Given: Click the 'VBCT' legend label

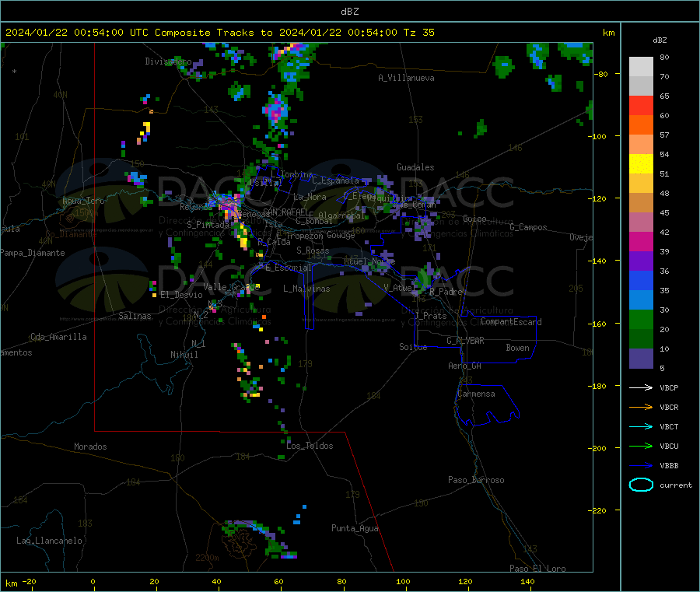Looking at the screenshot, I should click(x=669, y=427).
